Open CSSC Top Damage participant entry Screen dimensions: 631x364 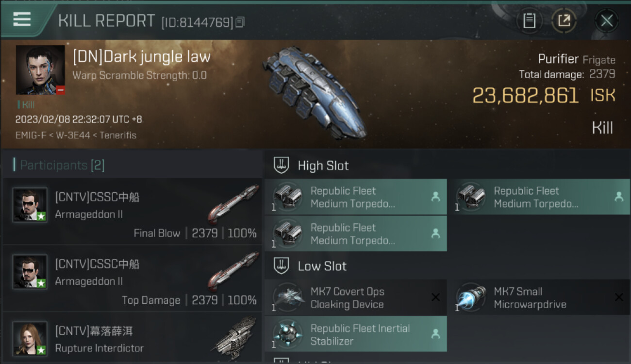[x=133, y=278]
